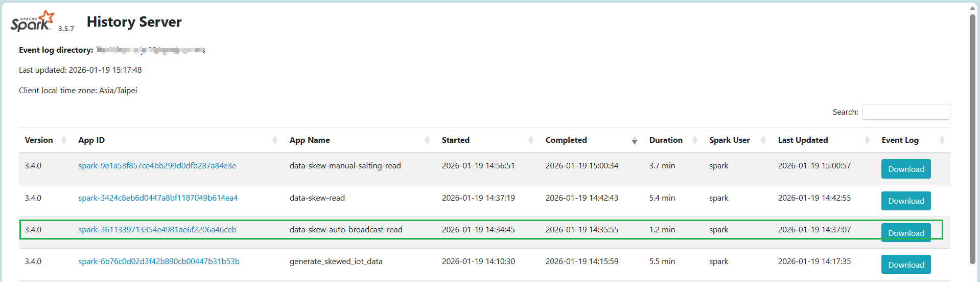This screenshot has height=282, width=980.
Task: Download event log for data-skew-manual-salting-read
Action: 905,169
